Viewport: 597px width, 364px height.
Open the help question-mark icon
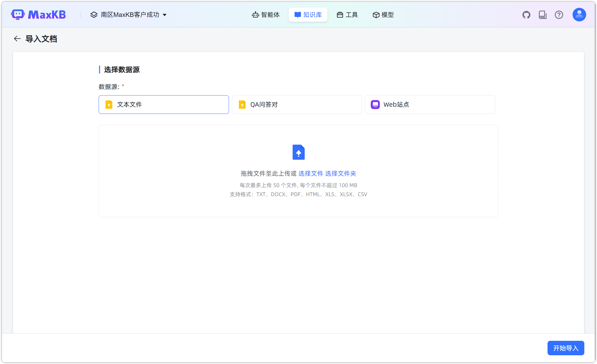pos(559,14)
